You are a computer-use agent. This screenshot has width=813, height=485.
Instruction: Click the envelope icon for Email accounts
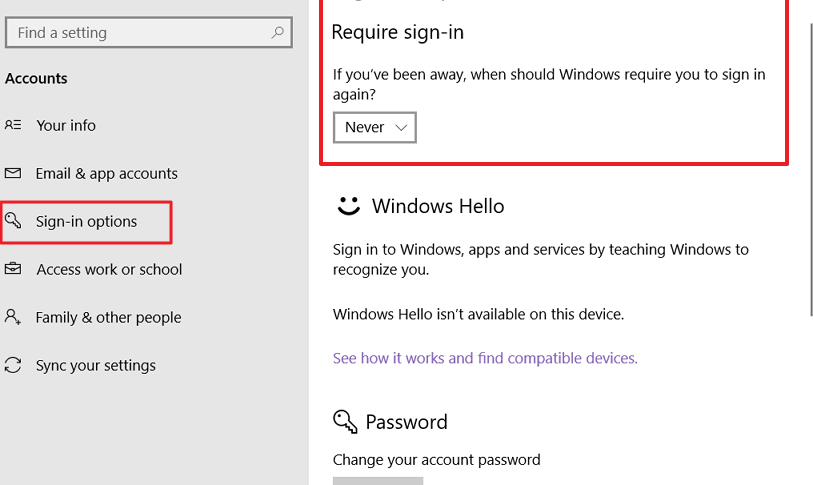coord(13,173)
